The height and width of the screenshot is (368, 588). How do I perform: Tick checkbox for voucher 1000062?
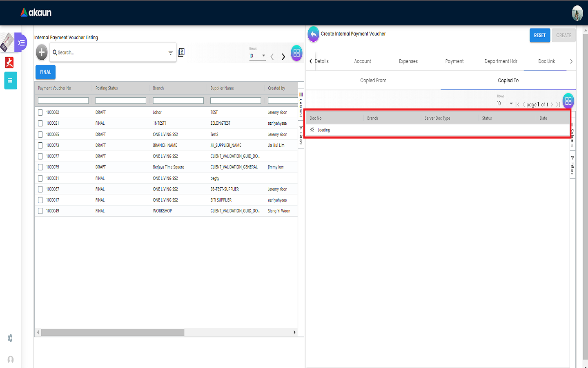tap(40, 112)
